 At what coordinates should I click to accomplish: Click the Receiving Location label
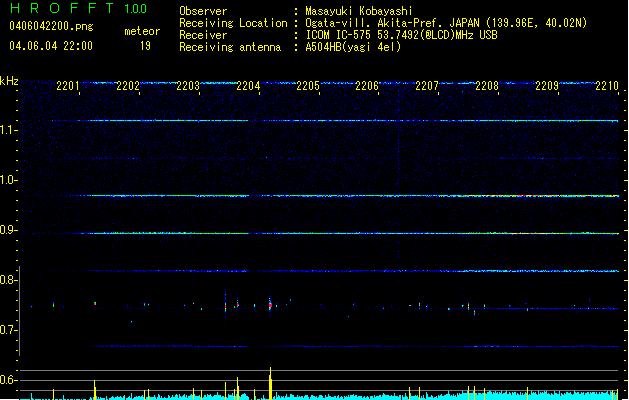point(233,23)
